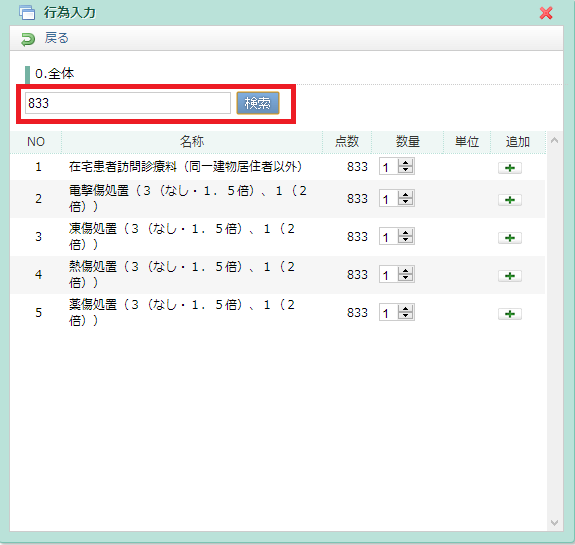Screen dimensions: 575x545
Task: Click the 名称 column header
Action: [192, 142]
